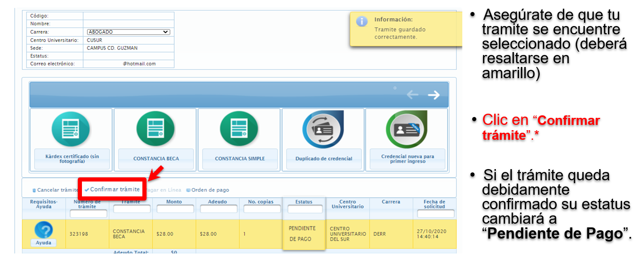Image resolution: width=644 pixels, height=258 pixels.
Task: Click Cancelar trámite in the toolbar
Action: [x=55, y=190]
